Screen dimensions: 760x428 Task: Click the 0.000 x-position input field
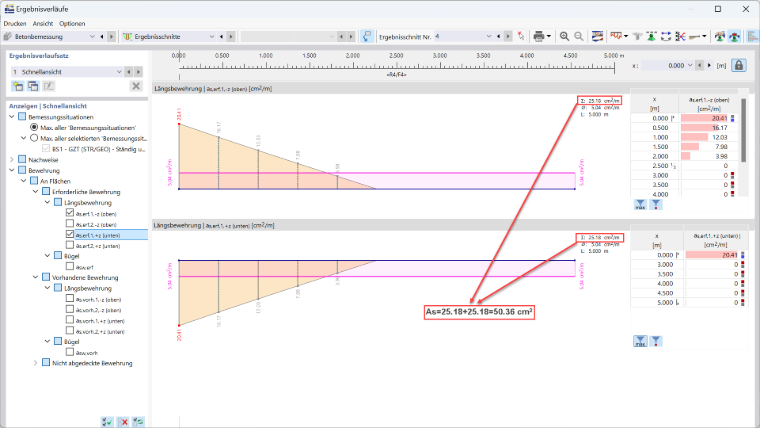point(663,65)
